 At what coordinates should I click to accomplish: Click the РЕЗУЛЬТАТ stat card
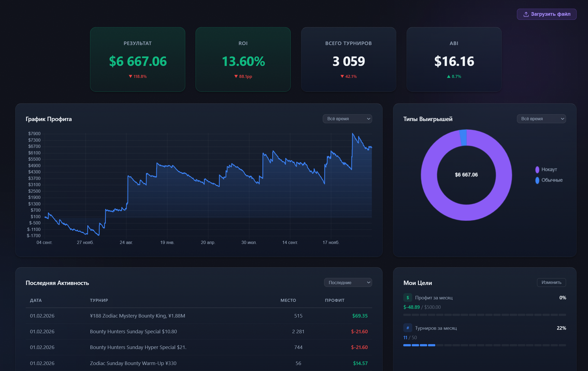(138, 59)
